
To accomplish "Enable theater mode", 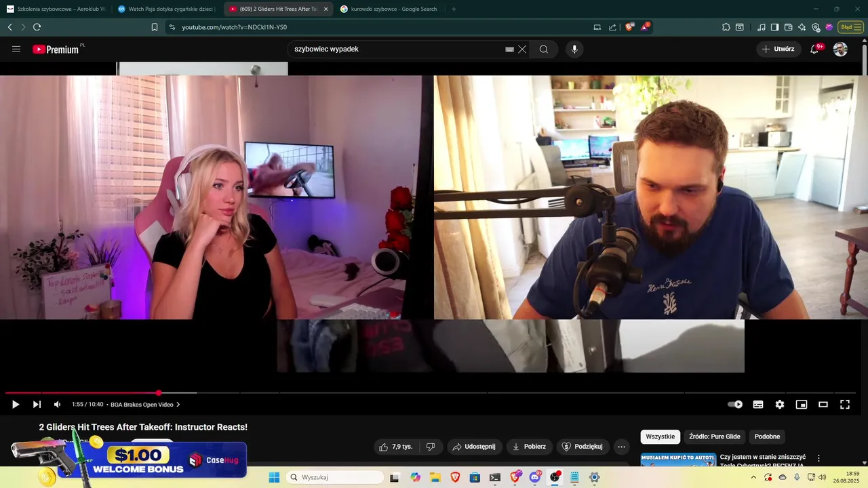I will point(823,405).
